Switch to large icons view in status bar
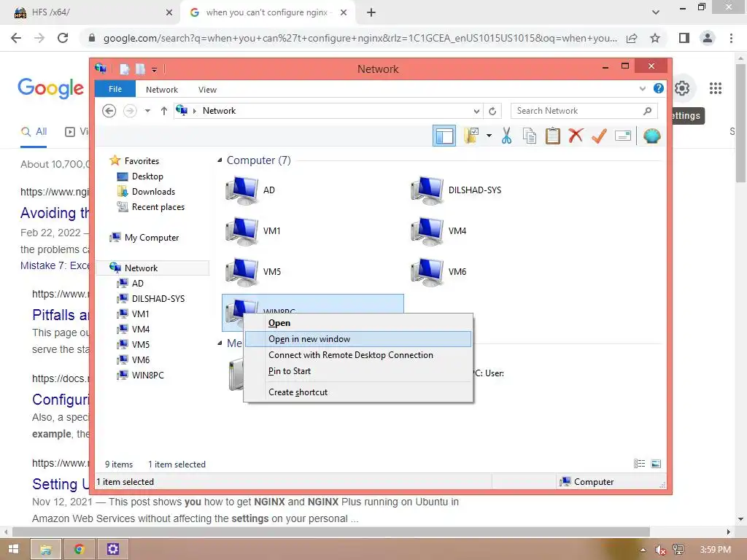This screenshot has height=560, width=747. (656, 464)
